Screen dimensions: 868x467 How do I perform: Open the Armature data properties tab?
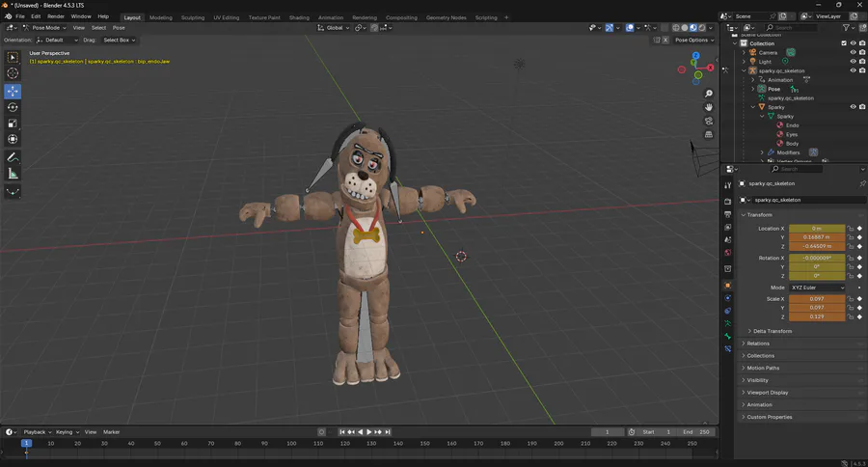pos(727,323)
